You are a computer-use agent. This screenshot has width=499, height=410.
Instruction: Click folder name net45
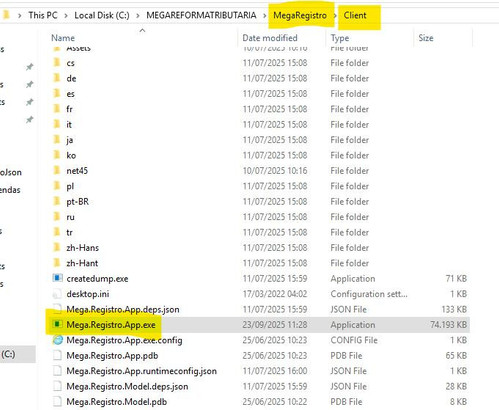(77, 171)
